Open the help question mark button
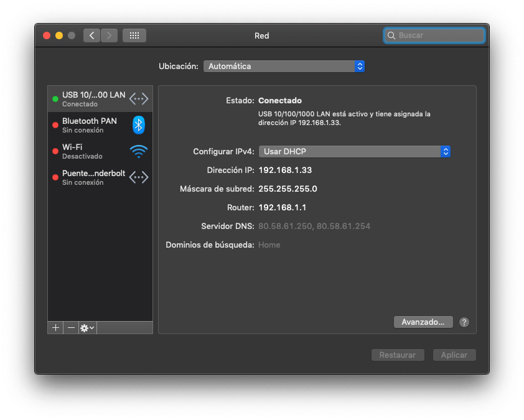Screen dimensions: 524x420 point(464,322)
